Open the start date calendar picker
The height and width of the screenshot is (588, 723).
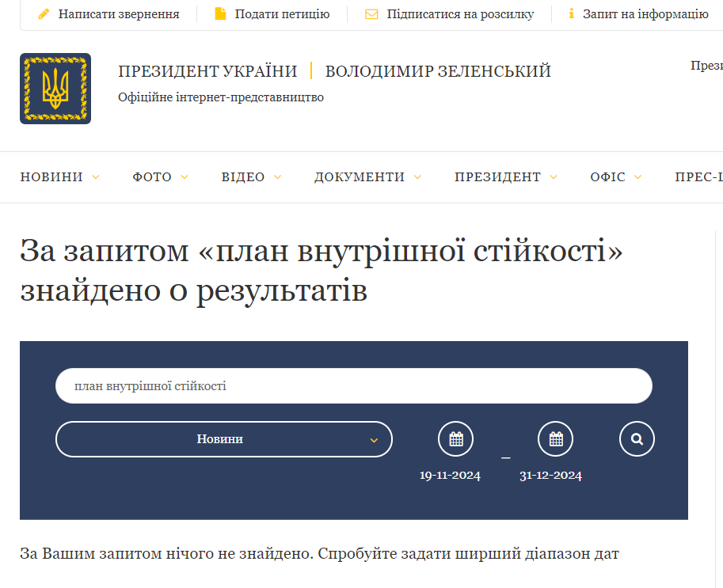[455, 438]
